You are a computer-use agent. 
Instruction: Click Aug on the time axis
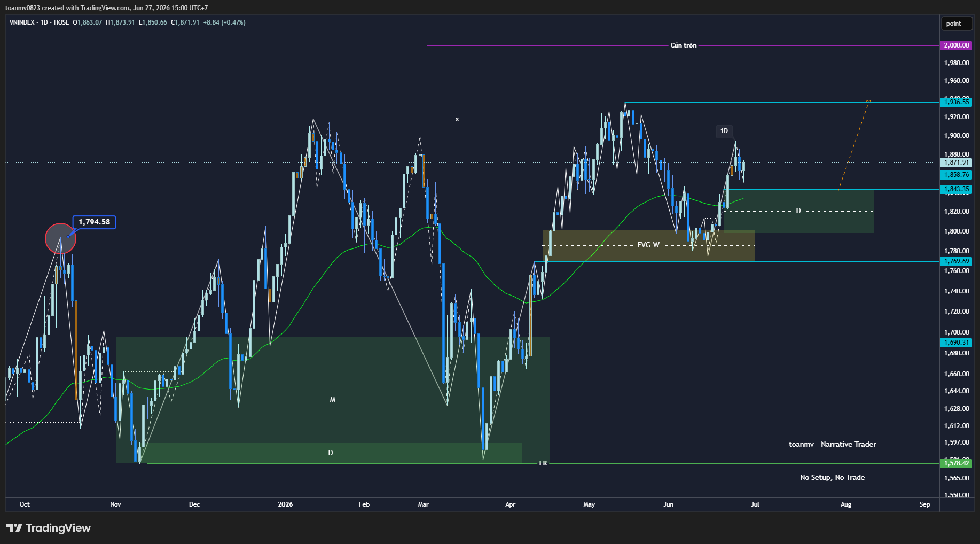tap(846, 504)
